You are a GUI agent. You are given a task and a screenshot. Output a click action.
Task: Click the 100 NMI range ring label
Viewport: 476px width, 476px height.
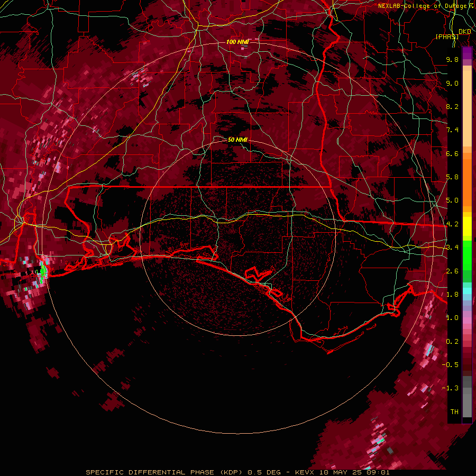pos(237,42)
